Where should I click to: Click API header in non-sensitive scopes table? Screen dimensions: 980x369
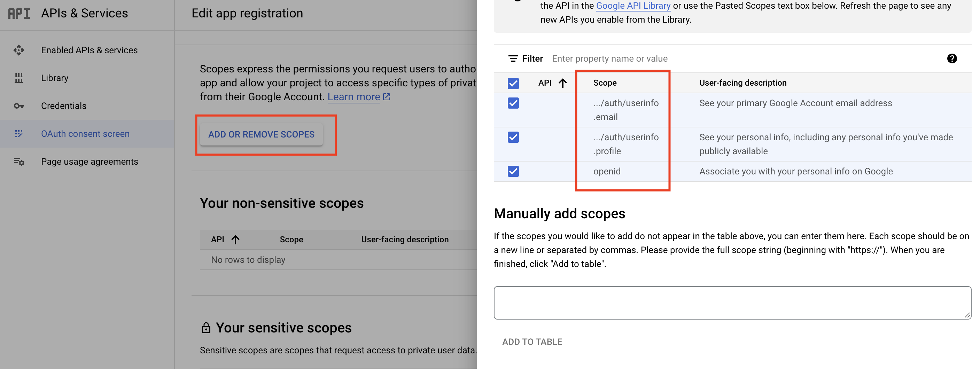(218, 240)
